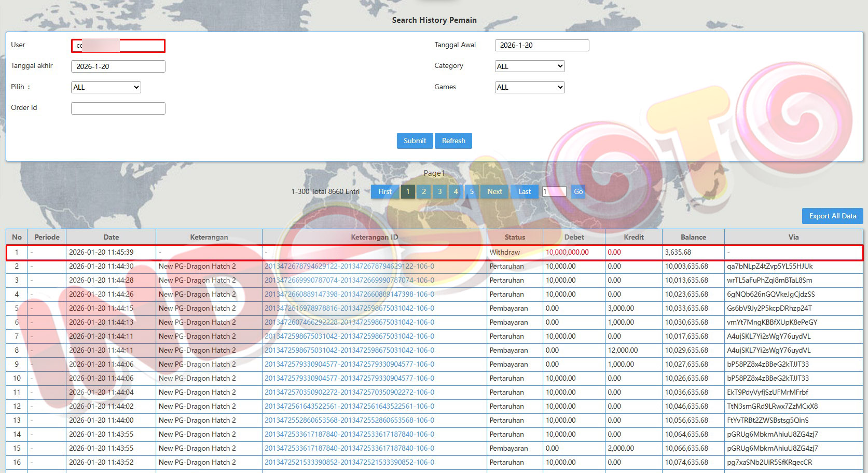This screenshot has height=473, width=868.
Task: Click the Tanggal Awal date field
Action: (x=542, y=45)
